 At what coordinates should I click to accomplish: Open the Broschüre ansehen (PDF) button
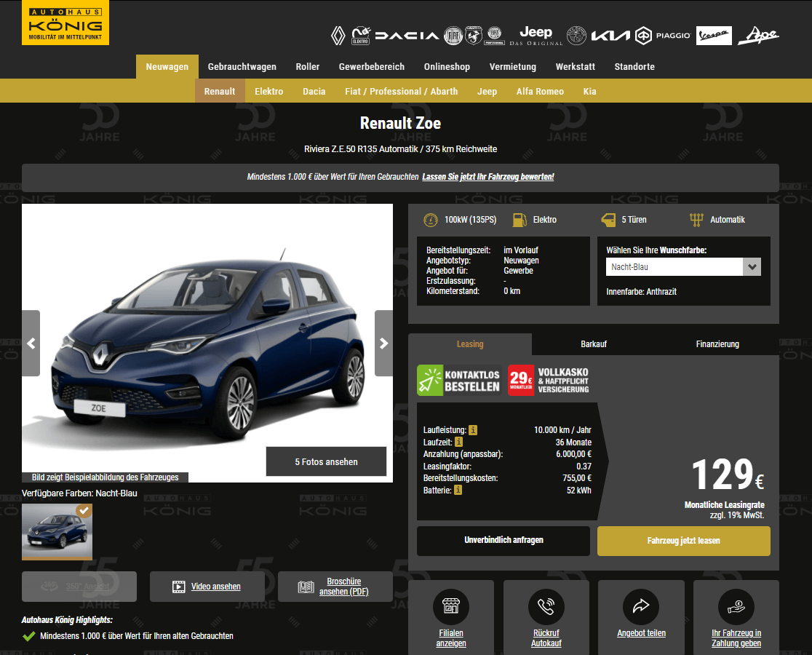point(335,586)
